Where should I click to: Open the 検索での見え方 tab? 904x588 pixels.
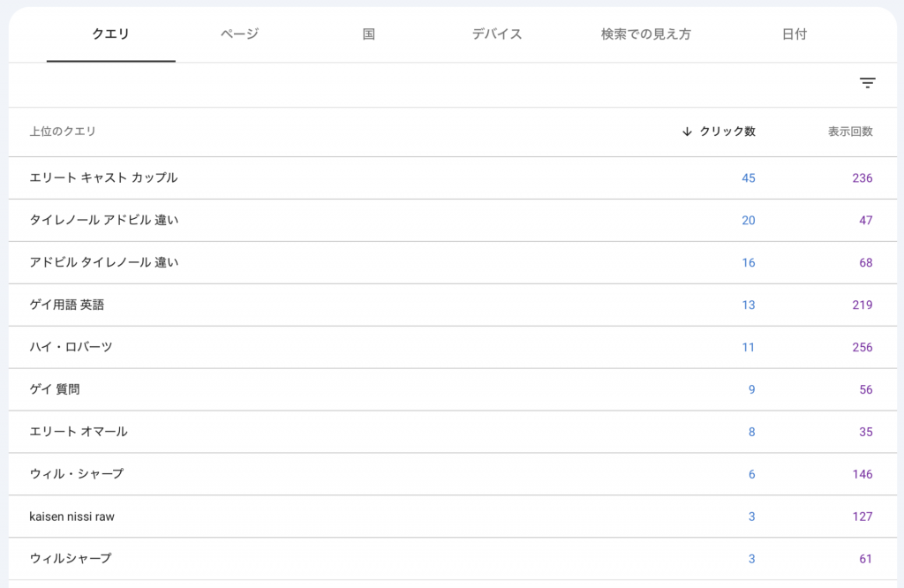coord(645,34)
